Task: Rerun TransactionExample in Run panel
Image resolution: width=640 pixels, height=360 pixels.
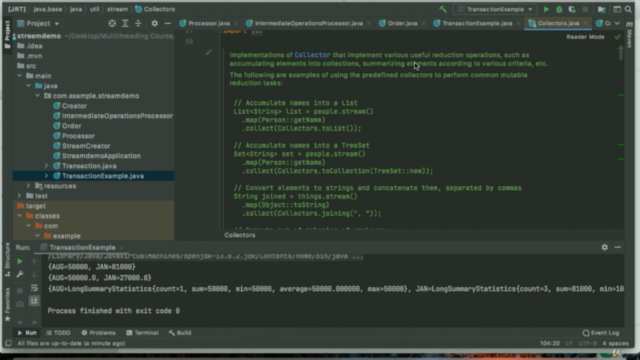Action: click(x=20, y=261)
